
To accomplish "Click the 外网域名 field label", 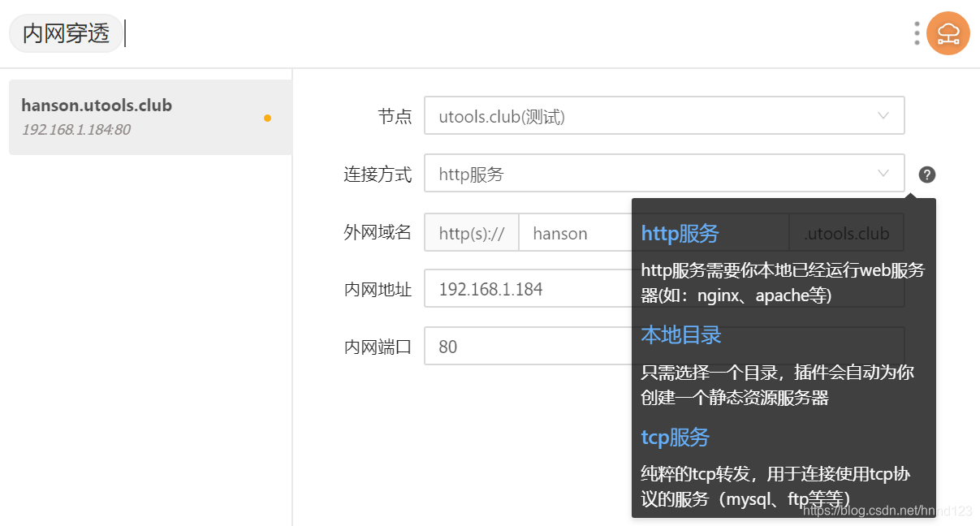I will [378, 233].
